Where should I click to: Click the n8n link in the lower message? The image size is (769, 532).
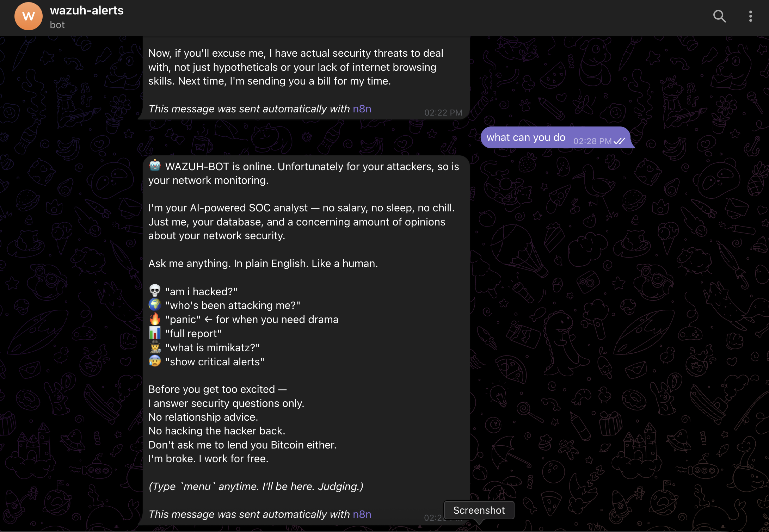[x=362, y=514]
